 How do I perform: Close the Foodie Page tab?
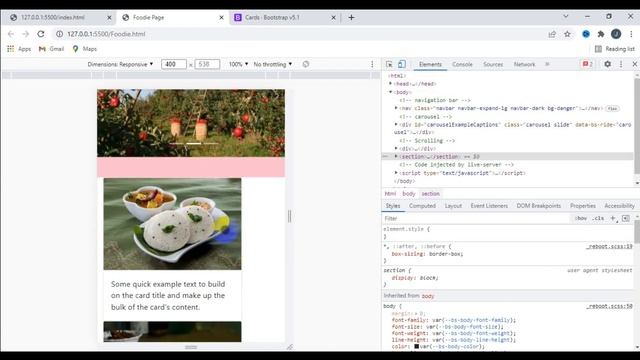click(x=221, y=18)
